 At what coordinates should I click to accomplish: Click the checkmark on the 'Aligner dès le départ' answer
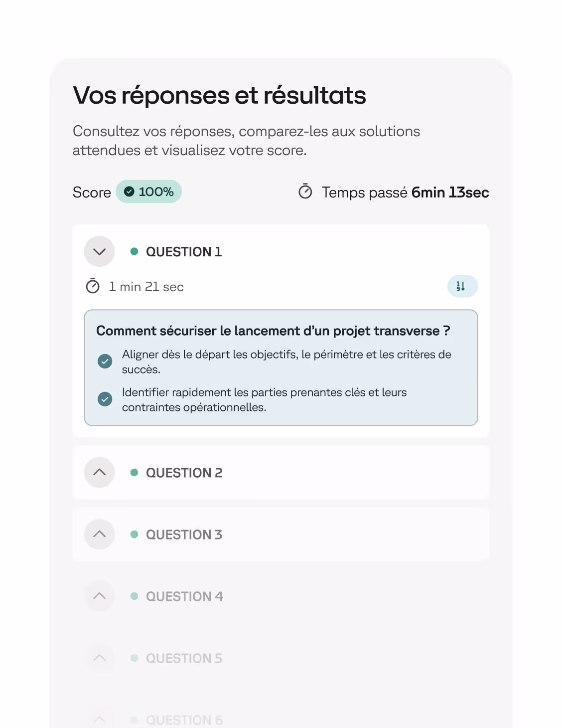pos(105,361)
